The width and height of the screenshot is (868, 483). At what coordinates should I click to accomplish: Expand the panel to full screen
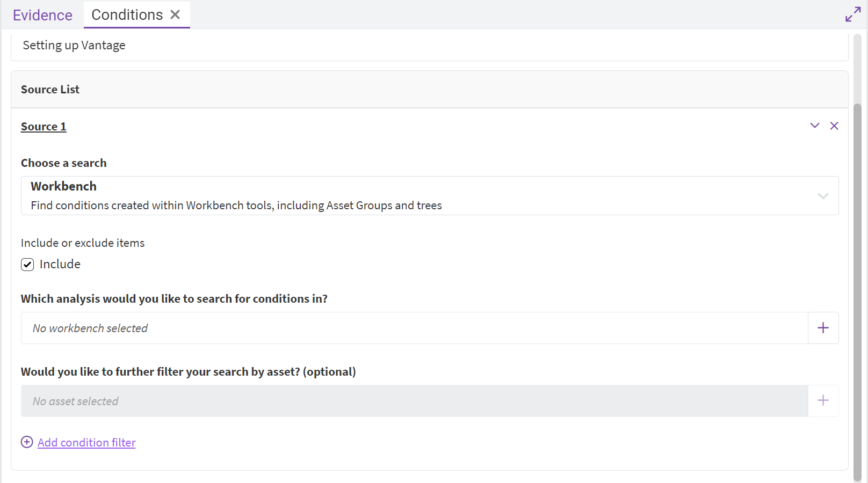tap(852, 14)
